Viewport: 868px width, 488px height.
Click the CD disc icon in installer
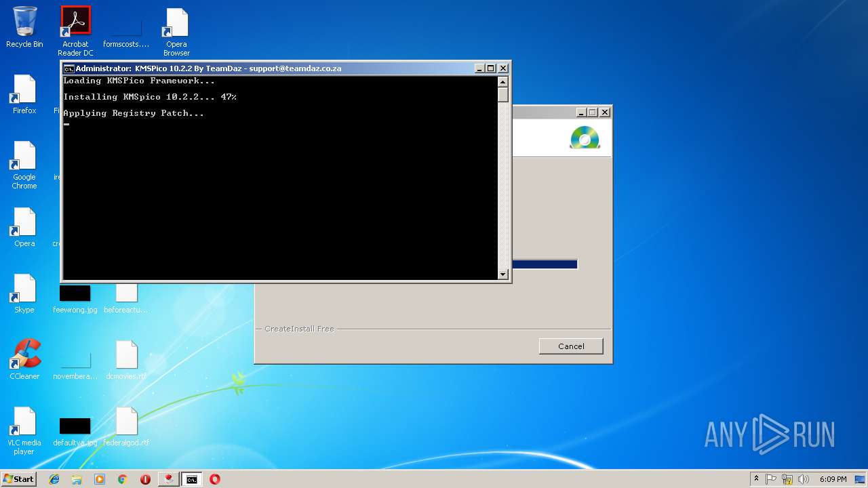(585, 138)
